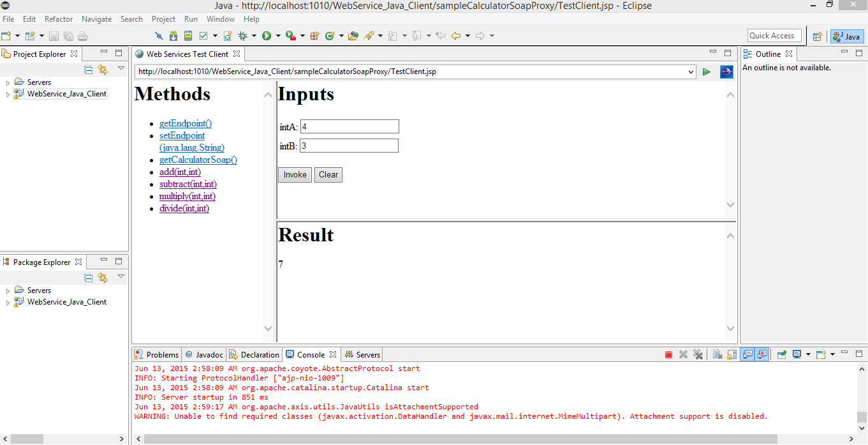
Task: Open the Refactor menu
Action: click(59, 19)
